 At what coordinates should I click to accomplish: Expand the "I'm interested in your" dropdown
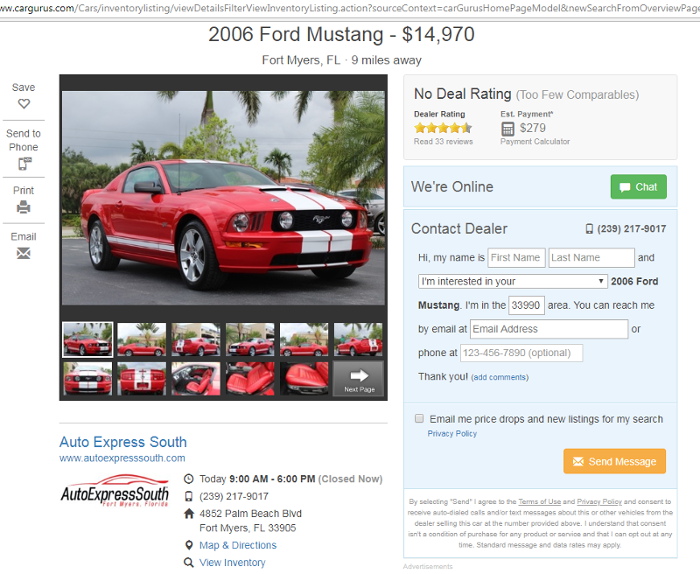(512, 281)
